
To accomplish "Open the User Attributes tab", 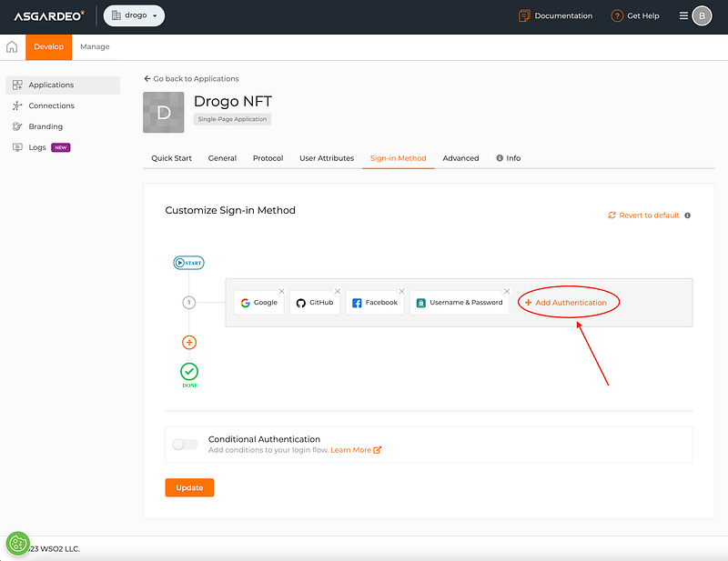I will 327,158.
